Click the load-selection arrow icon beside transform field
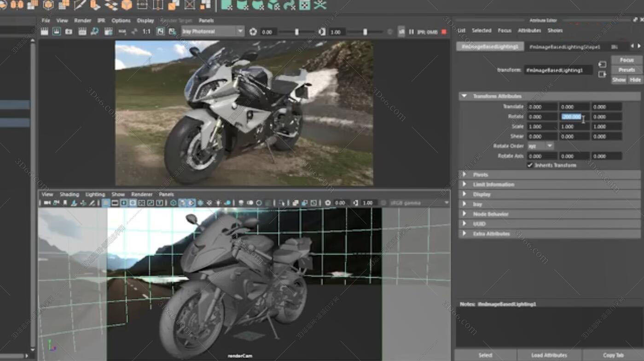644x361 pixels. pos(602,65)
